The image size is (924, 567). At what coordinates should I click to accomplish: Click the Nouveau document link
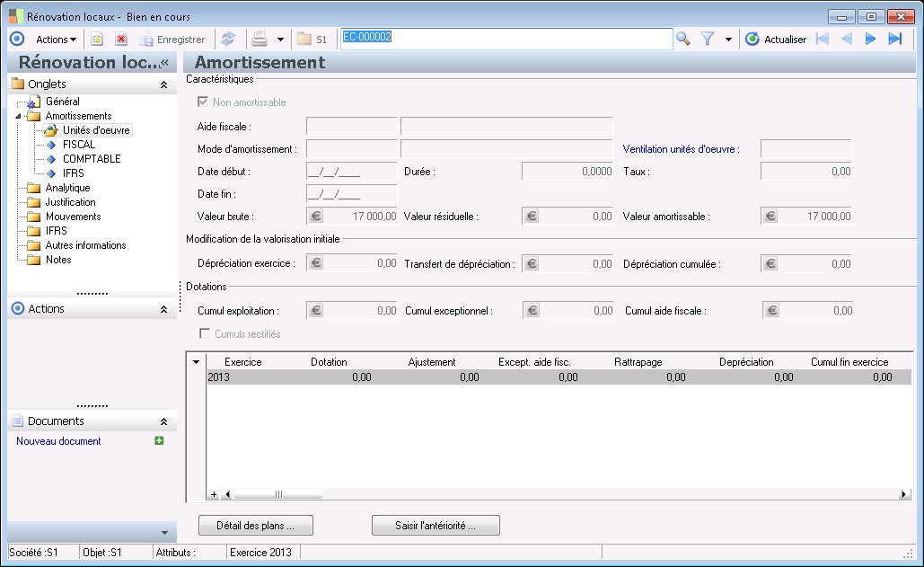tap(58, 441)
